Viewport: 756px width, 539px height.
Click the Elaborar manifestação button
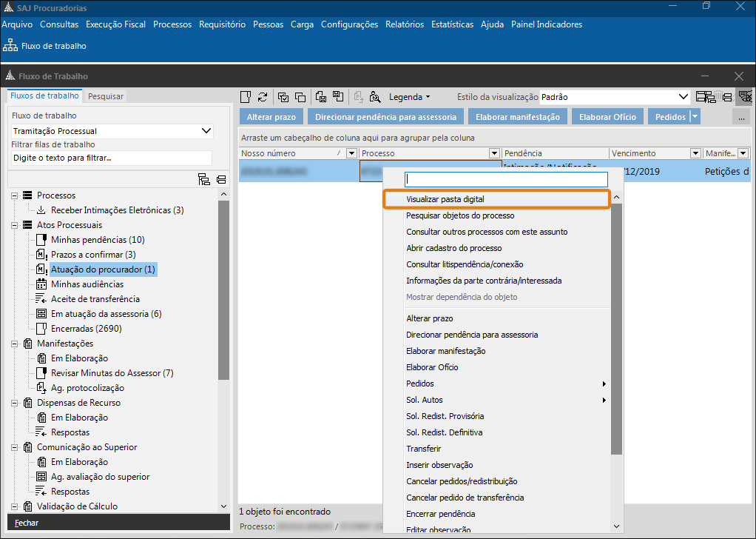tap(518, 117)
